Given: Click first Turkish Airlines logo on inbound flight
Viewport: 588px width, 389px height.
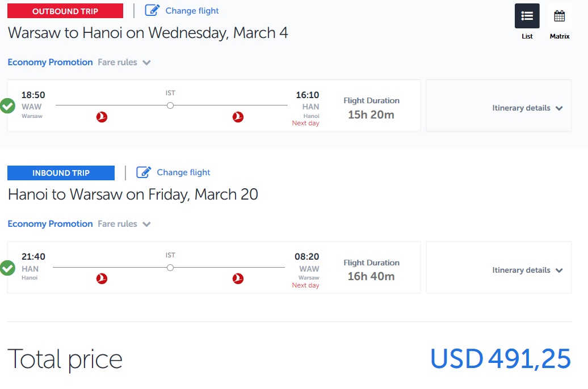Looking at the screenshot, I should pyautogui.click(x=102, y=278).
